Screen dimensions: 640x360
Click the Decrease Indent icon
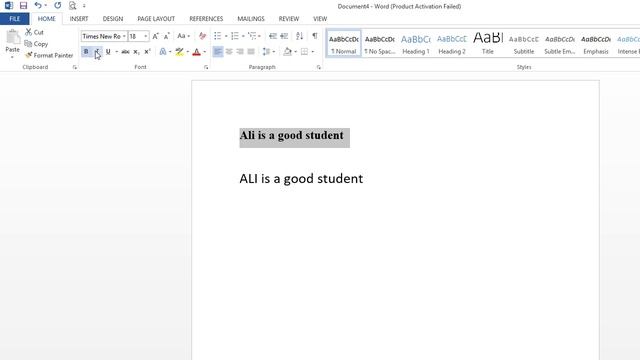273,36
